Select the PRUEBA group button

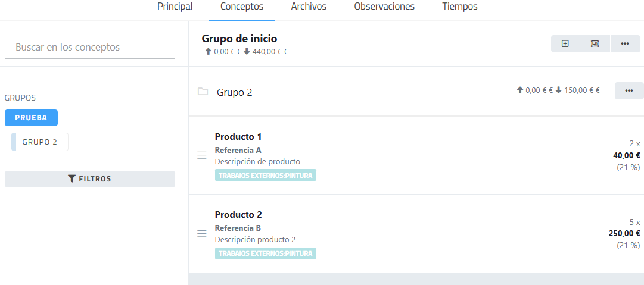point(31,118)
